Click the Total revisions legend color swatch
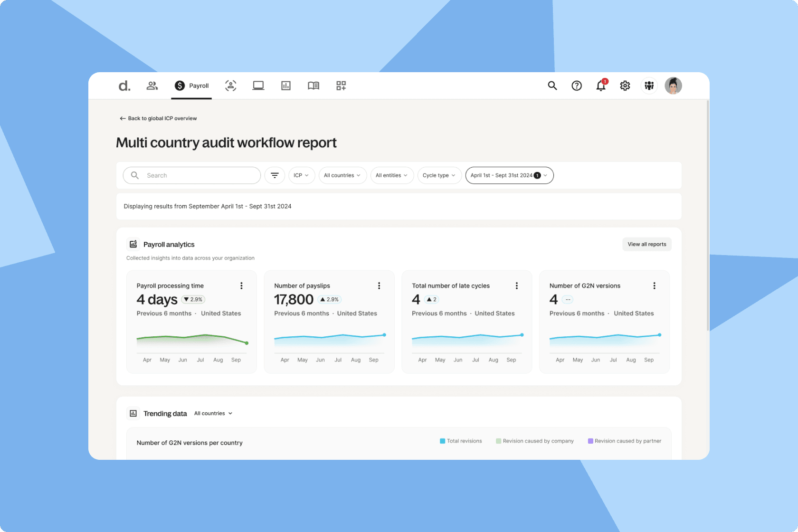 point(443,441)
